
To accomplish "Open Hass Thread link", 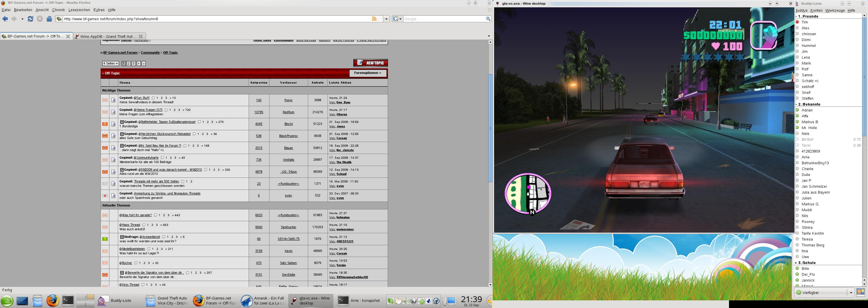I will pos(131,225).
